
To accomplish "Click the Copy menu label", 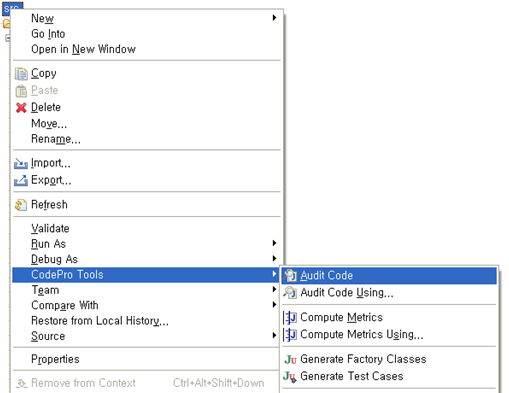I will pos(44,73).
